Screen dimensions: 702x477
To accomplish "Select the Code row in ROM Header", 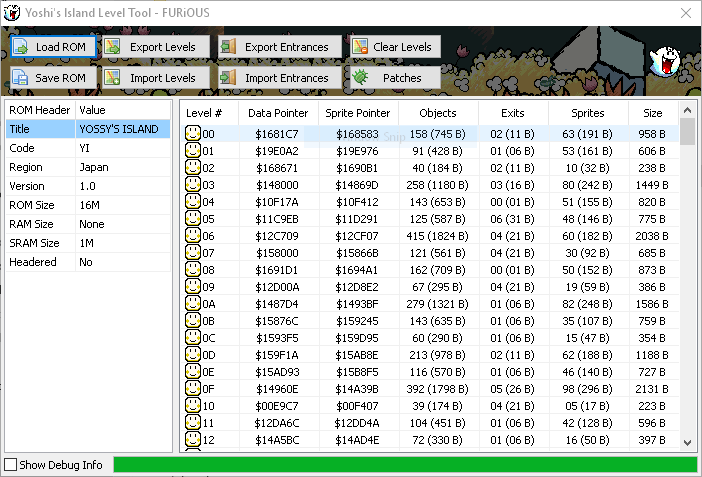I will 88,148.
